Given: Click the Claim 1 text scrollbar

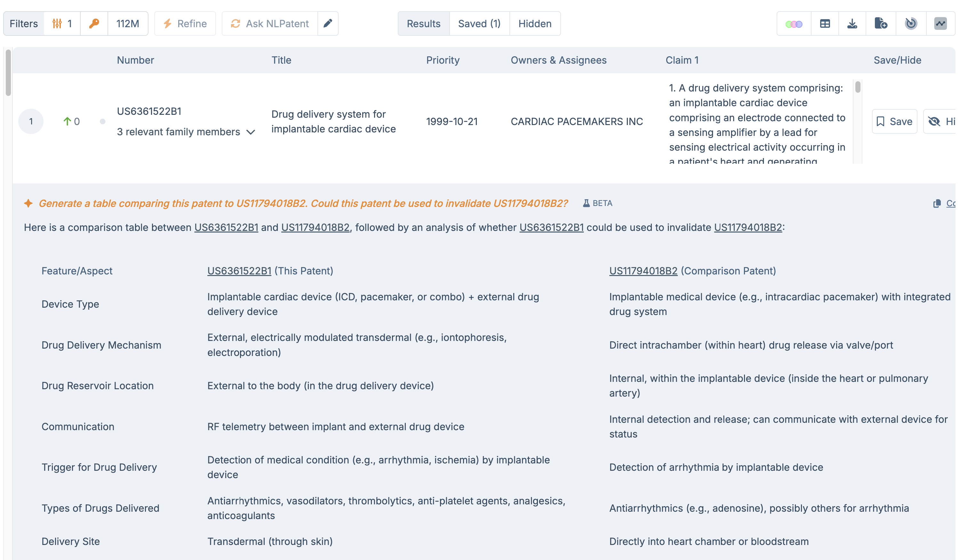Looking at the screenshot, I should coord(857,87).
